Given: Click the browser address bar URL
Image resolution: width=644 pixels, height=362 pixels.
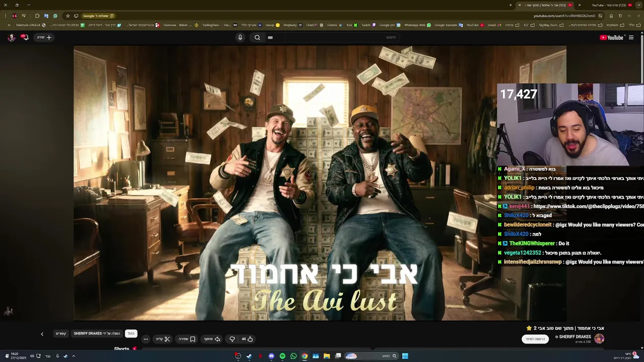Looking at the screenshot, I should point(564,16).
